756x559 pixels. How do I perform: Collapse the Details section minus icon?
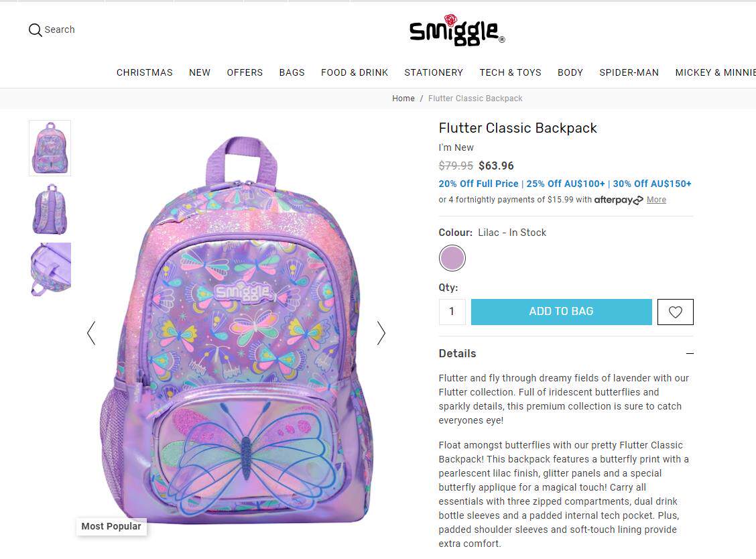click(690, 353)
